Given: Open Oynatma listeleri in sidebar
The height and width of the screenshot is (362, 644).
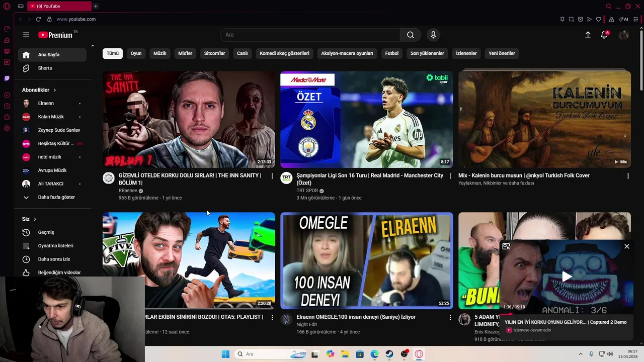Looking at the screenshot, I should click(52, 246).
